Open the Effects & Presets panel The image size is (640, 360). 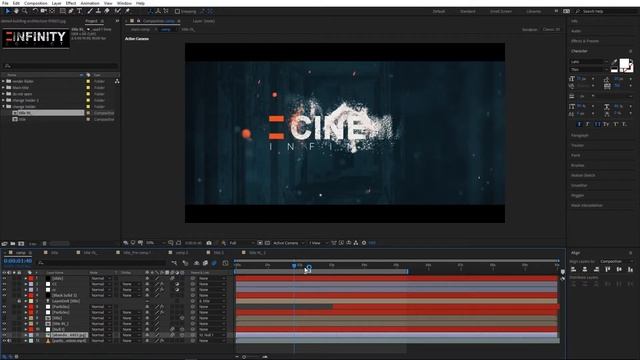click(585, 41)
